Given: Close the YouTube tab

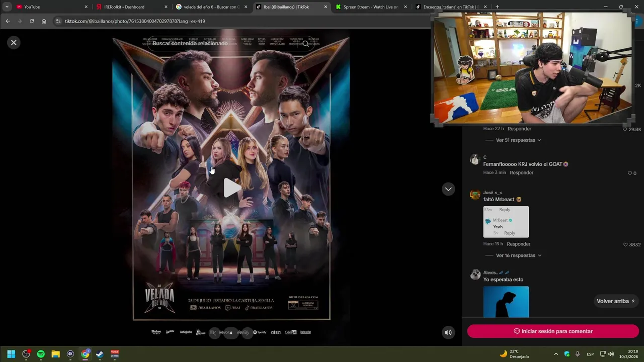Looking at the screenshot, I should click(86, 7).
